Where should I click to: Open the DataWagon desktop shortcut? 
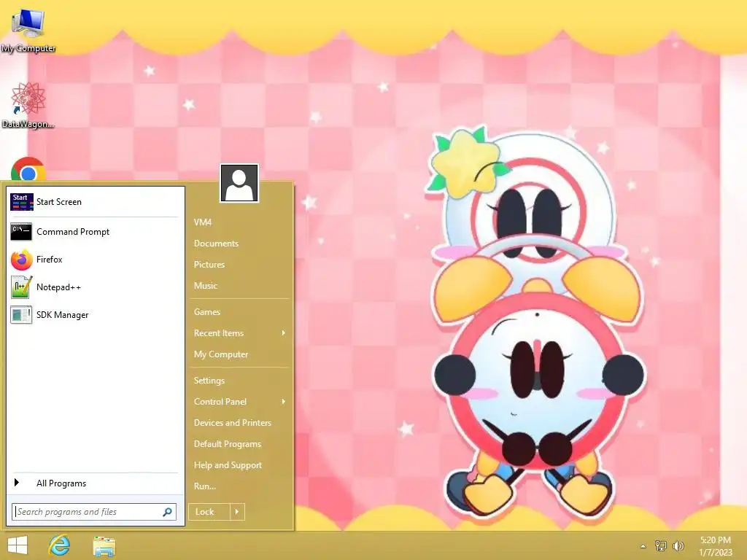pos(28,105)
